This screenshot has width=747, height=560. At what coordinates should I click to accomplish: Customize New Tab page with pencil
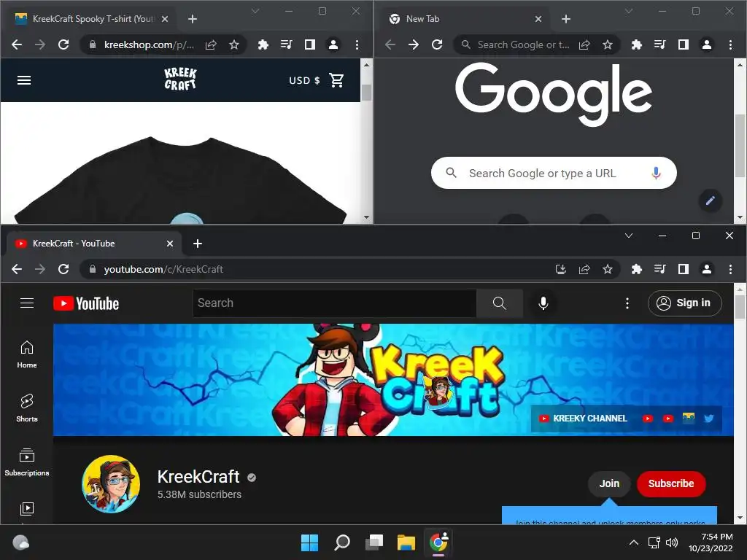(x=711, y=201)
